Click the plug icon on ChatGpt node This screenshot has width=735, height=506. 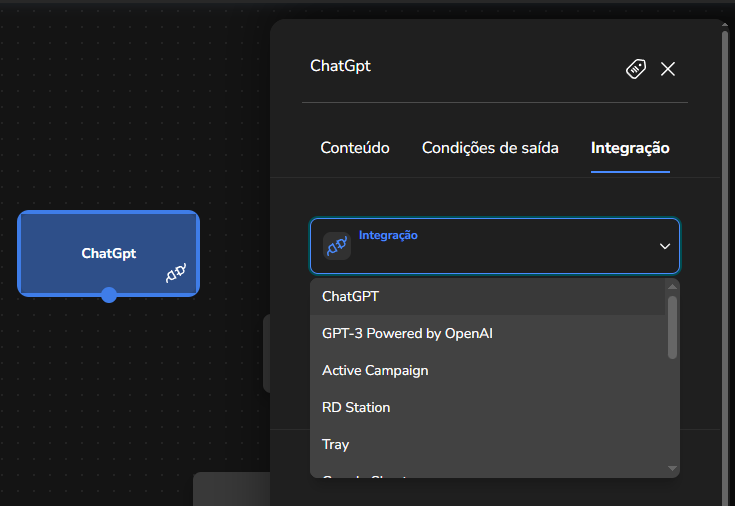click(x=176, y=273)
